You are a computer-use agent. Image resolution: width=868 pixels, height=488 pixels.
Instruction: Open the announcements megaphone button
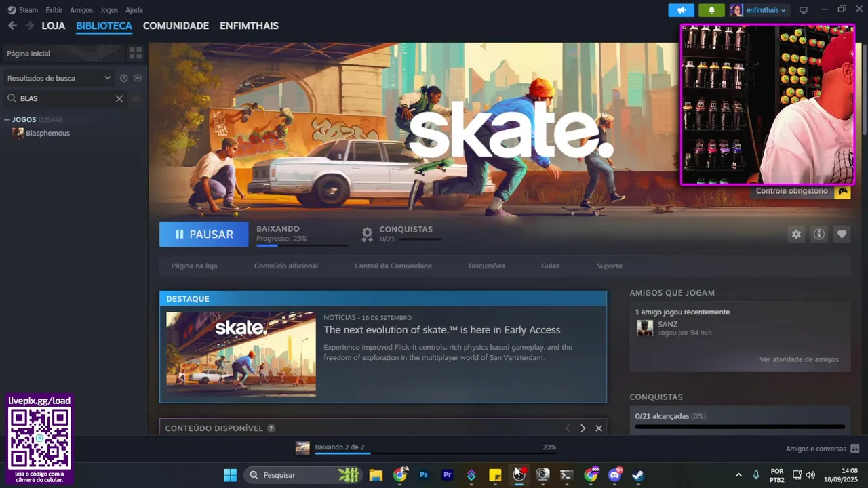681,10
